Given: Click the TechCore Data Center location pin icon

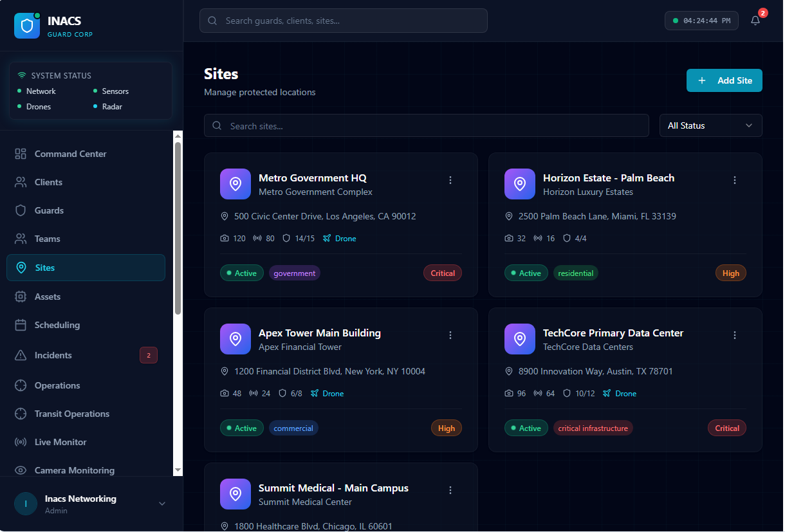Looking at the screenshot, I should [x=520, y=339].
